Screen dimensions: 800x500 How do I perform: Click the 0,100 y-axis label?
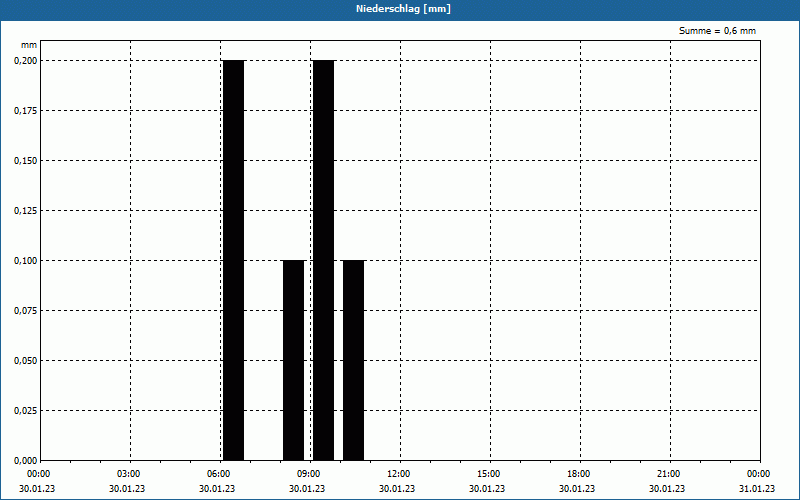tap(26, 261)
